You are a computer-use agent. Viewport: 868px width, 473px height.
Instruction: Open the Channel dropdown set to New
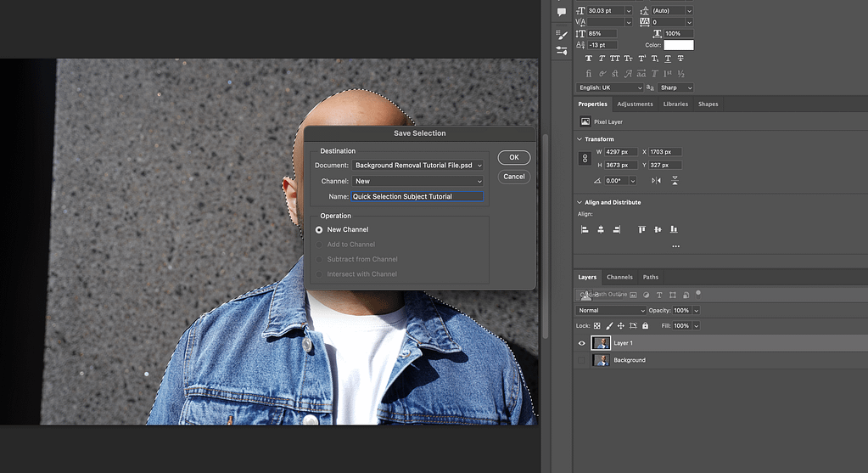417,181
